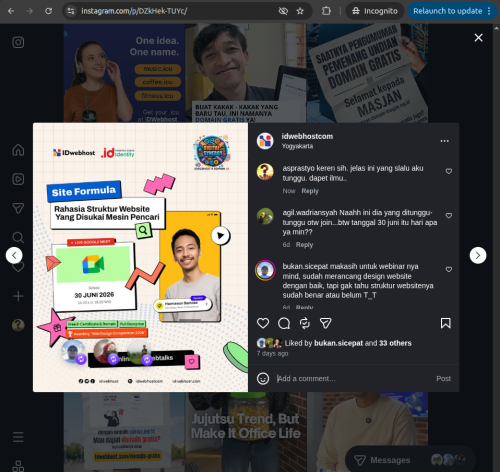Screen dimensions: 500x472
Task: Open the idwebhostcom profile avatar
Action: [265, 141]
